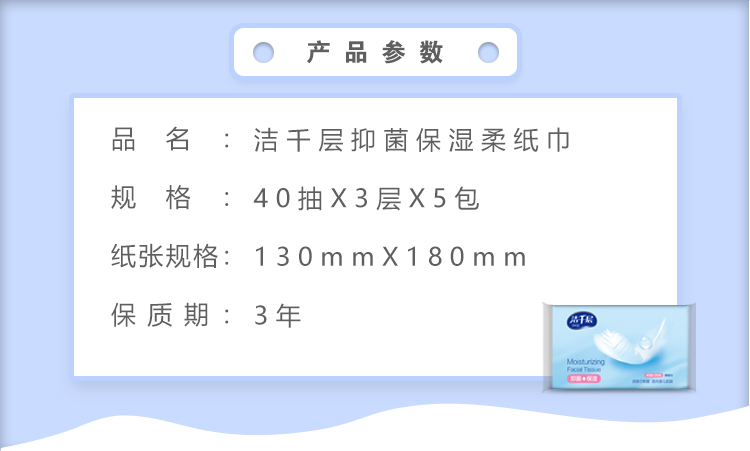The width and height of the screenshot is (750, 451).
Task: Click the pink 抑菌+保湿 badge on package
Action: [584, 378]
